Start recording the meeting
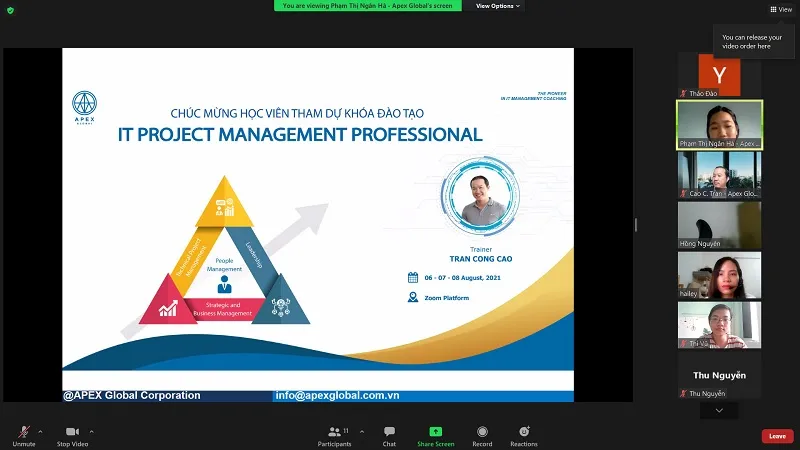The height and width of the screenshot is (450, 800). pyautogui.click(x=482, y=436)
